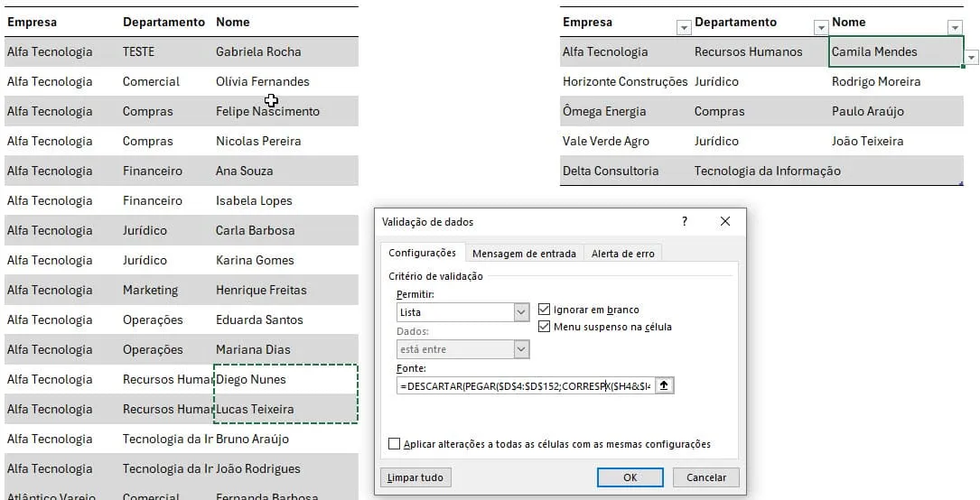The height and width of the screenshot is (500, 980).
Task: Open the Departamento column filter arrow
Action: (821, 27)
